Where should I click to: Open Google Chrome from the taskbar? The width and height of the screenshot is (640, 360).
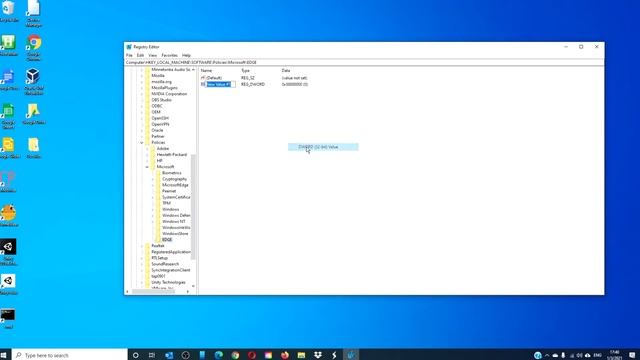pos(235,355)
